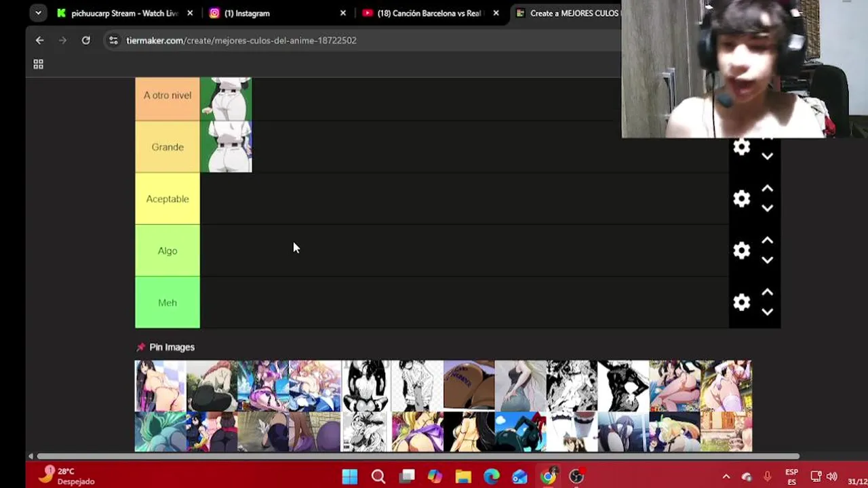Open the apps grid in bookmarks bar
The height and width of the screenshot is (488, 868).
[39, 64]
